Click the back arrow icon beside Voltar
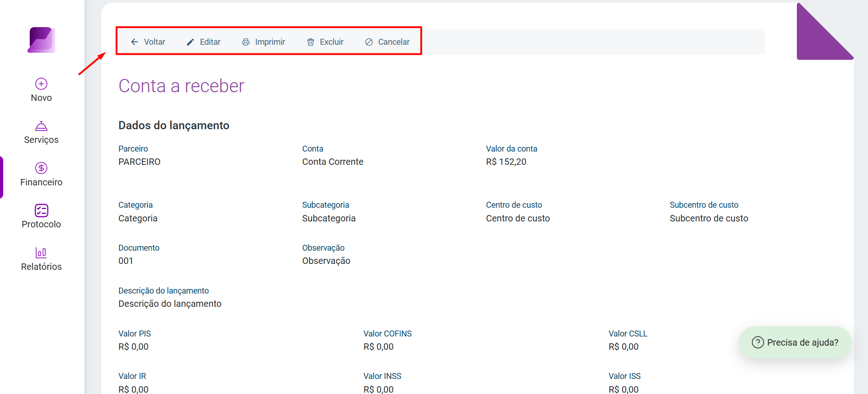 (x=135, y=42)
